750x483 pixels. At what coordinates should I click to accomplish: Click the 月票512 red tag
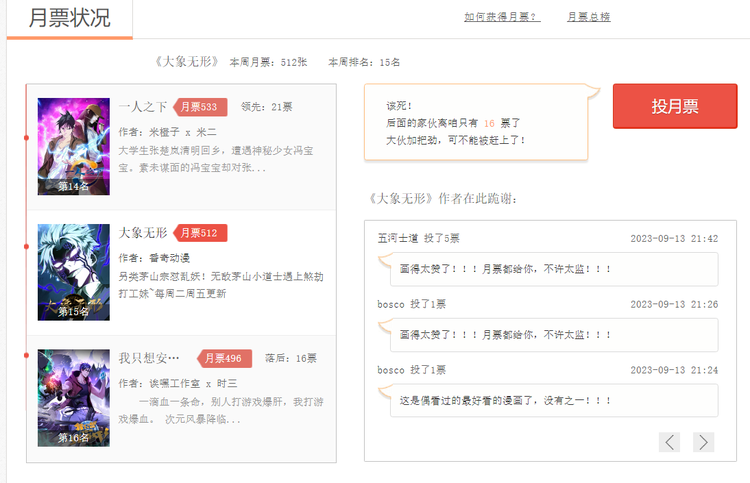click(x=201, y=233)
